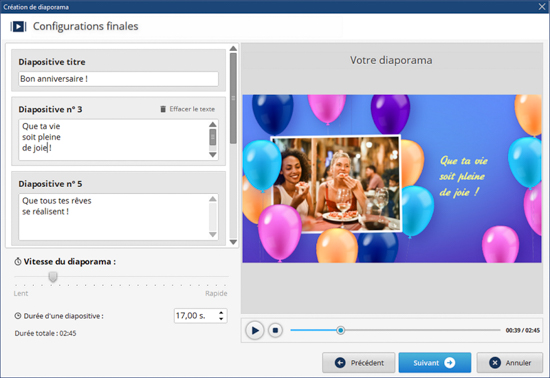Image resolution: width=550 pixels, height=378 pixels.
Task: Click the playback progress slider handle
Action: (x=340, y=330)
